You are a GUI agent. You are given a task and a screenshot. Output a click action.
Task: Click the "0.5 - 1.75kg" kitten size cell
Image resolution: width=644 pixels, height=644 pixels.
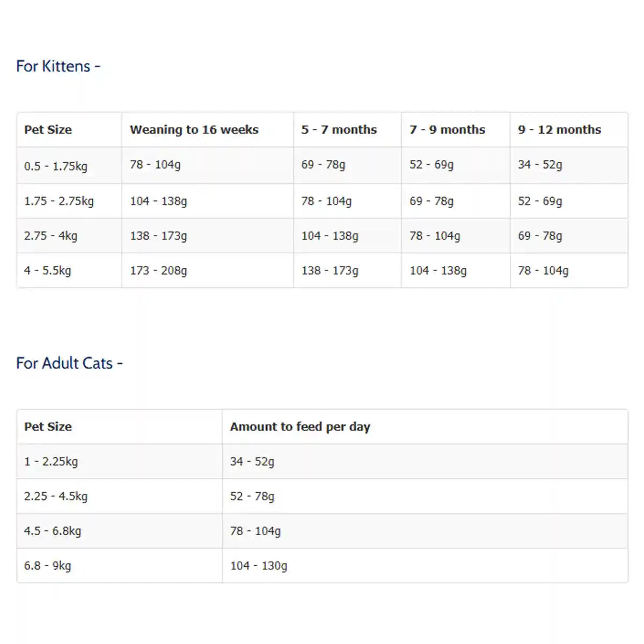(x=55, y=166)
